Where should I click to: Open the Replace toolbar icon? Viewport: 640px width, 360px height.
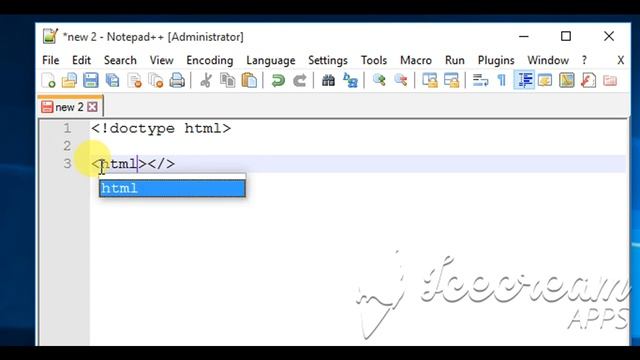tap(350, 80)
